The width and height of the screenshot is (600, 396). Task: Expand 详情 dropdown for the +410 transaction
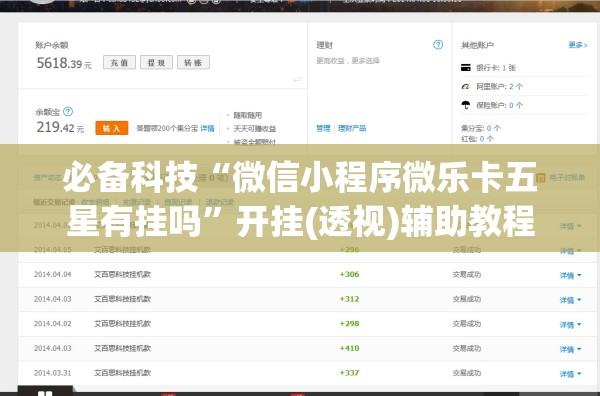(570, 349)
